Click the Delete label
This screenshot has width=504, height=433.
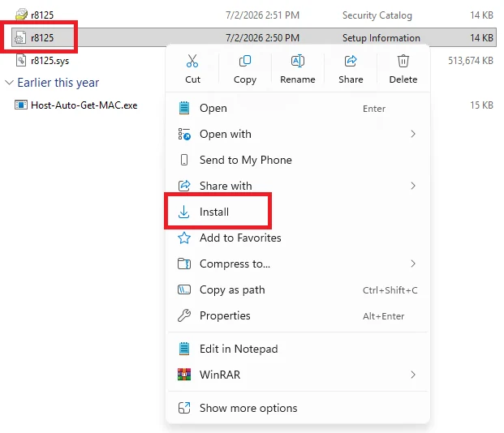[403, 79]
